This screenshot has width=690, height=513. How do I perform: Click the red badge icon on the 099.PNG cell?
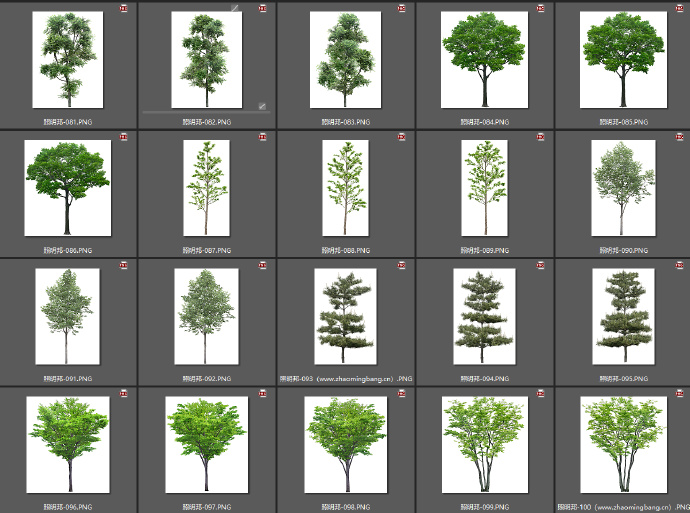point(540,394)
